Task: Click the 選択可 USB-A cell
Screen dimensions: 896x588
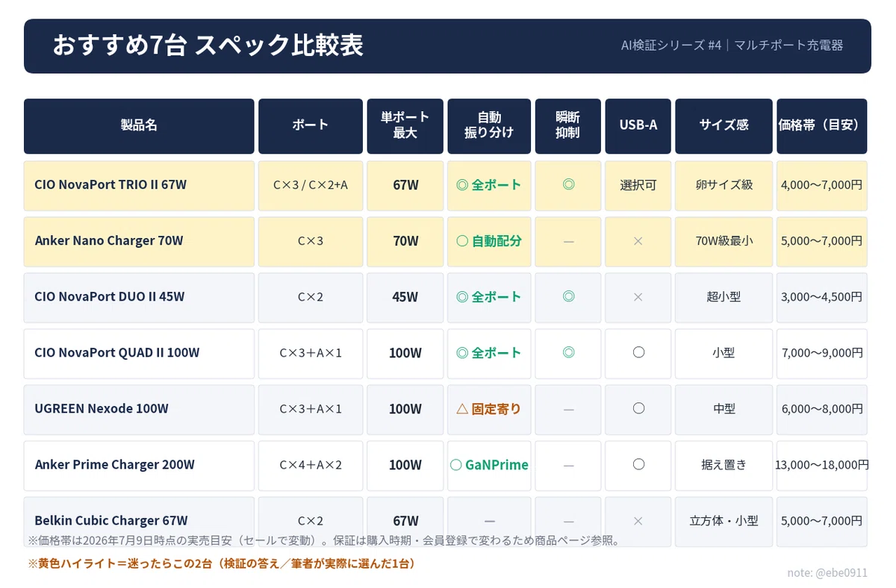Action: pos(638,185)
